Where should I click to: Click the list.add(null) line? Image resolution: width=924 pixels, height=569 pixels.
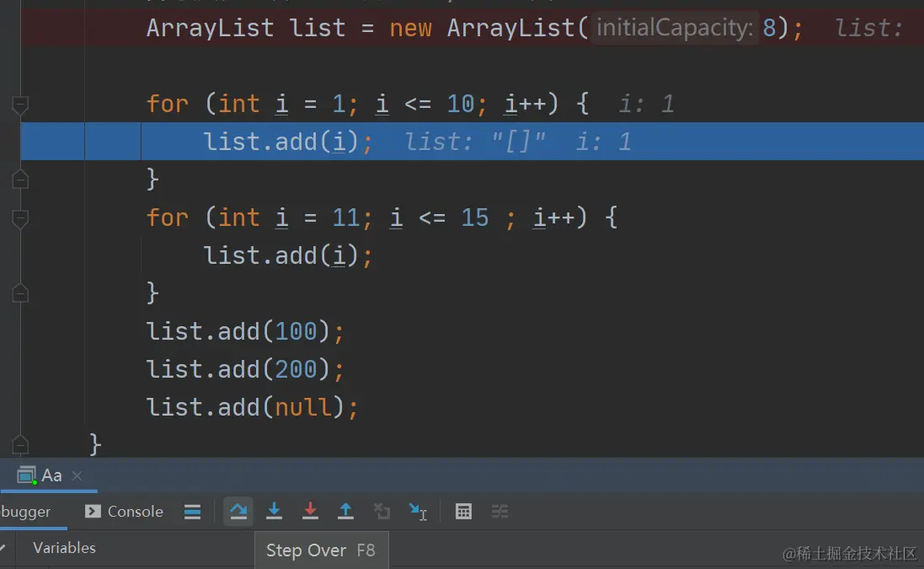252,407
